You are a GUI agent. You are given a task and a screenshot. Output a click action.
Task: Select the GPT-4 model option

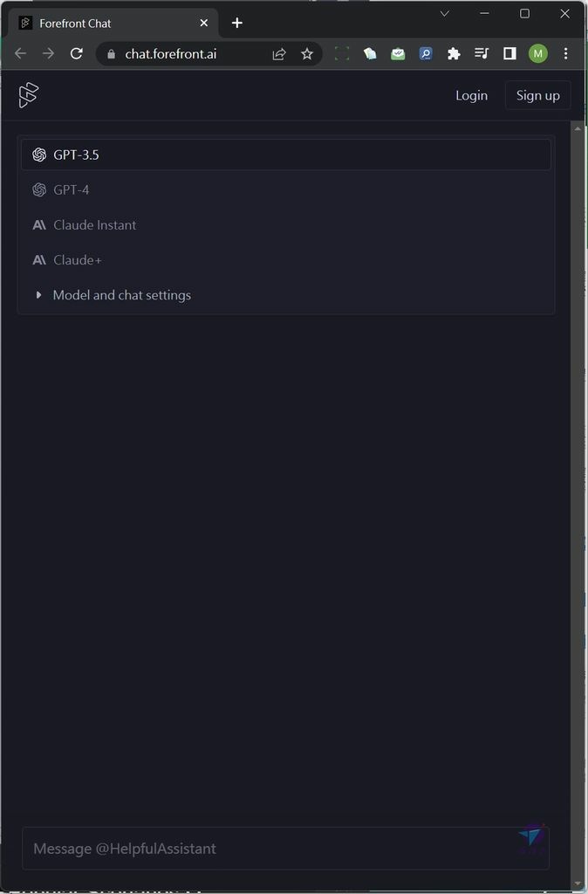[x=72, y=189]
